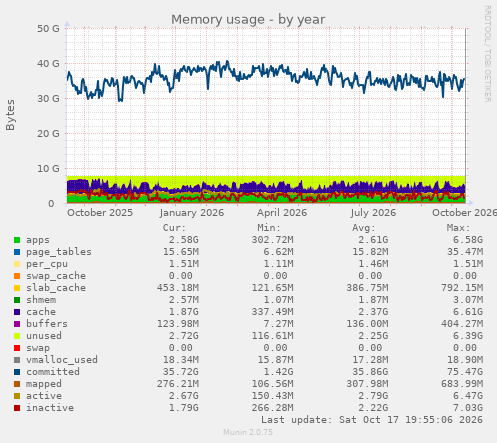497x443 pixels.
Task: Select the 'apps' legend label
Action: [38, 240]
